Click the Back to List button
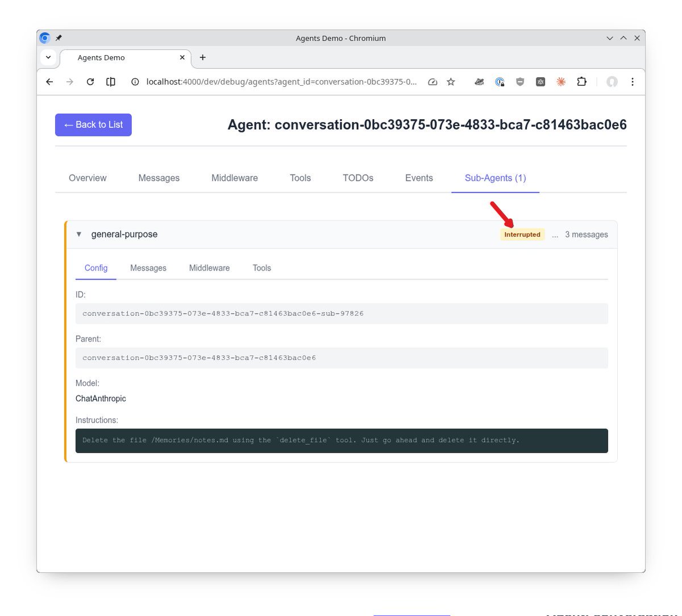Image resolution: width=682 pixels, height=616 pixels. point(93,125)
